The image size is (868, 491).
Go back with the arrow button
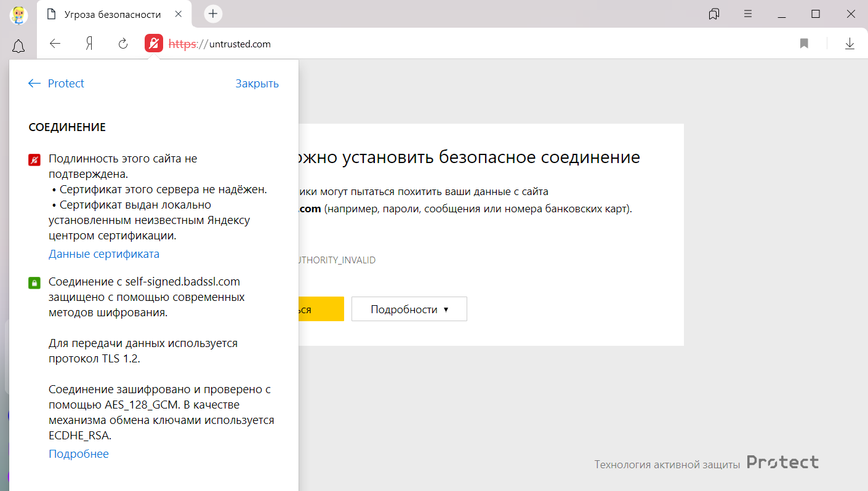pos(55,44)
